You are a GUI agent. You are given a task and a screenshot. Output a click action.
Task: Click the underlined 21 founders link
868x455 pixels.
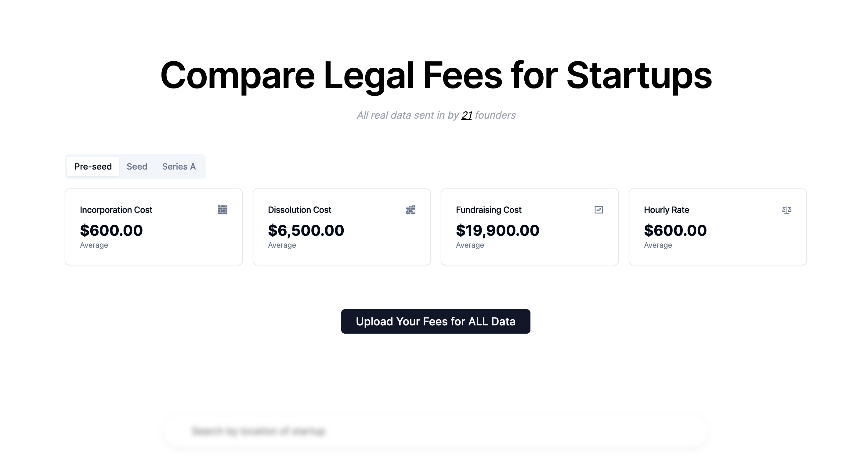coord(467,115)
